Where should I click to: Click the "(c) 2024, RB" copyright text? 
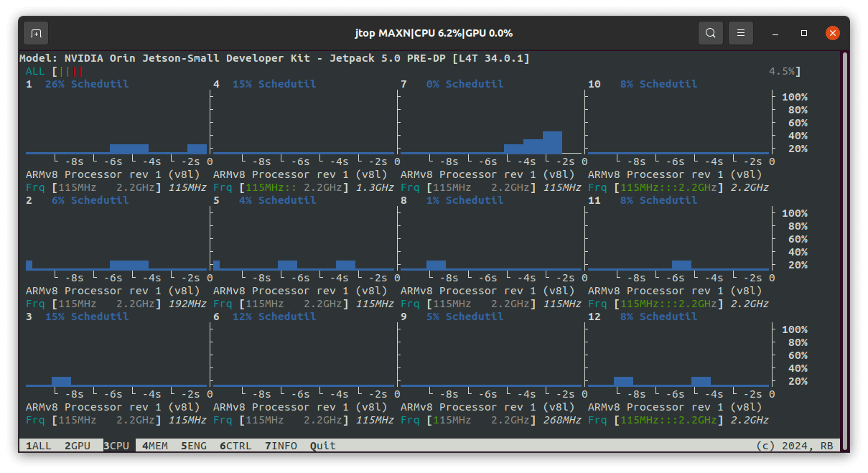click(x=795, y=446)
